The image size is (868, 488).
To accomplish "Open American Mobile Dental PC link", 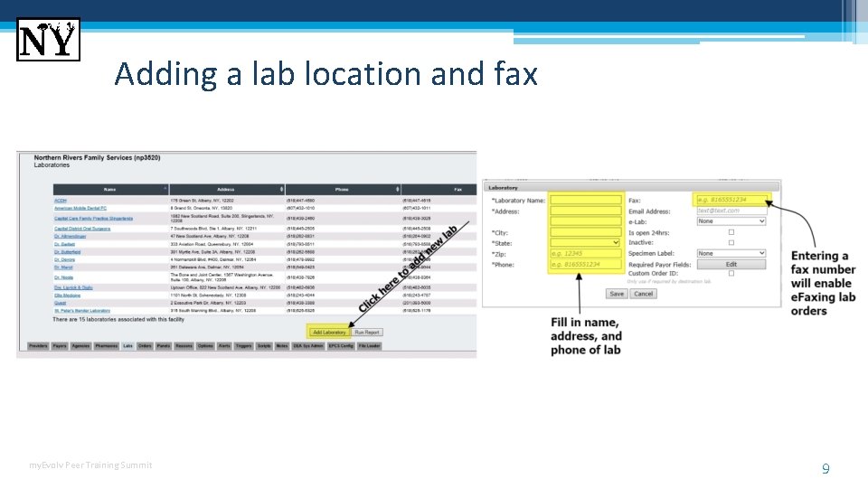I will [x=80, y=208].
